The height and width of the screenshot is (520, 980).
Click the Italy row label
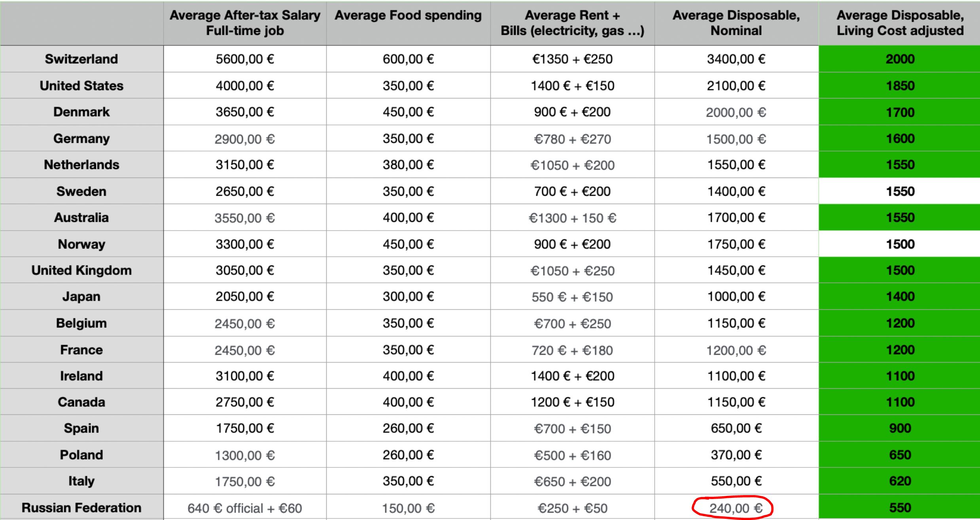click(x=81, y=481)
